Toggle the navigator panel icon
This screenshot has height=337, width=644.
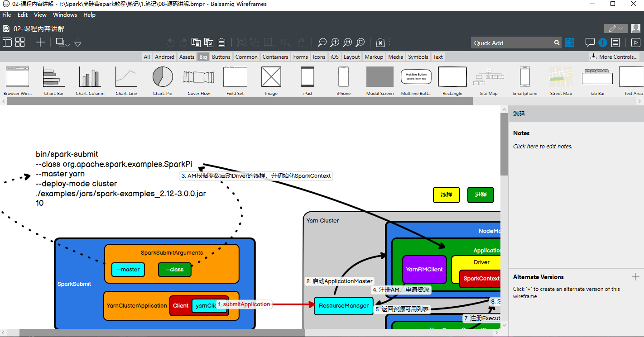pos(7,43)
